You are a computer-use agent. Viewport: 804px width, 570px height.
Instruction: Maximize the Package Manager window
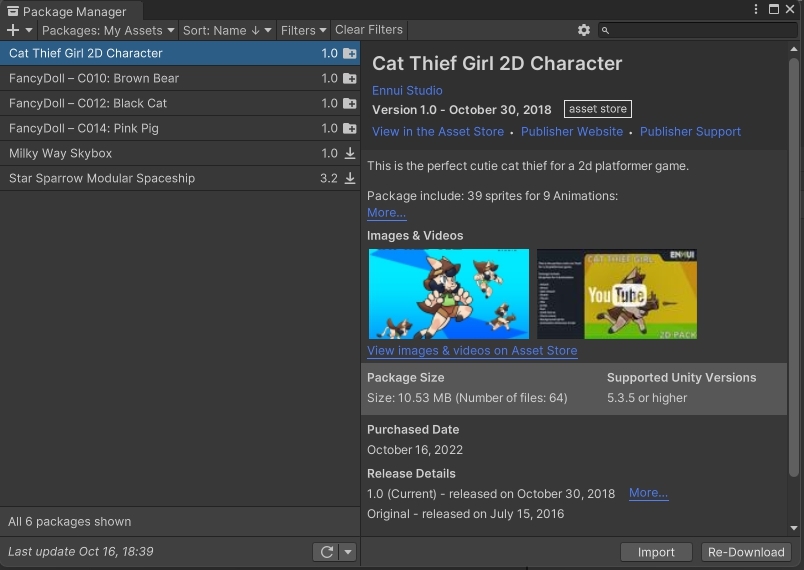click(774, 9)
